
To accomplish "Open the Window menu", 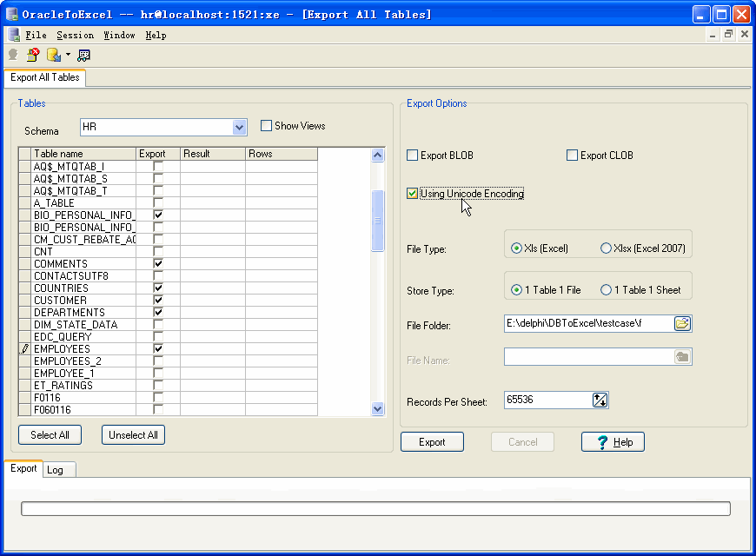I will 119,35.
